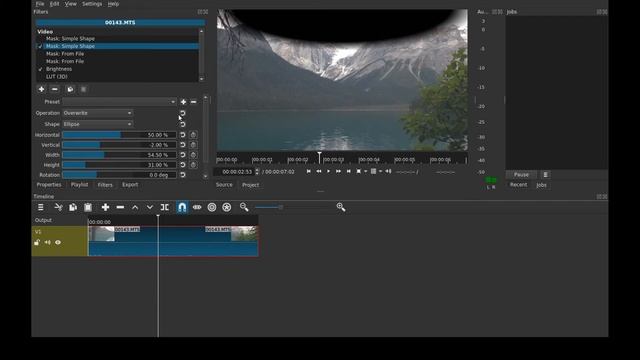Toggle scrub while dragging

click(197, 207)
